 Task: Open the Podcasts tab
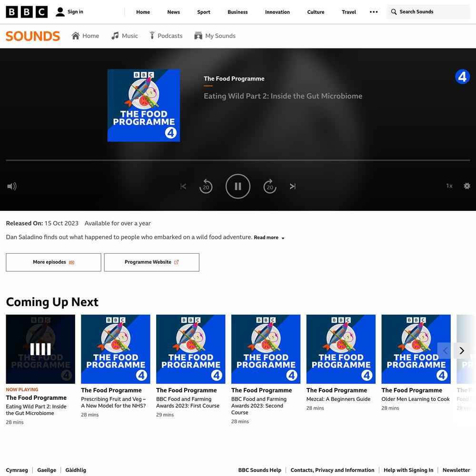(166, 36)
